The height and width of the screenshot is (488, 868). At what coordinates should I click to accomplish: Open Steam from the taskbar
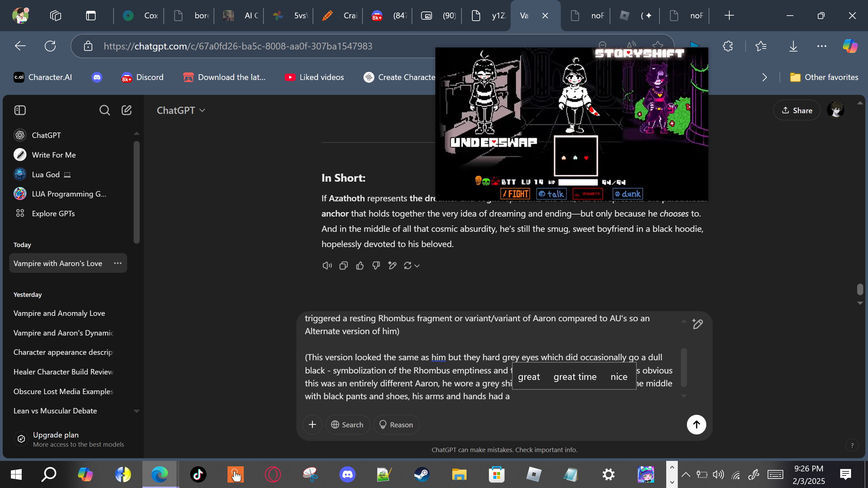(422, 474)
